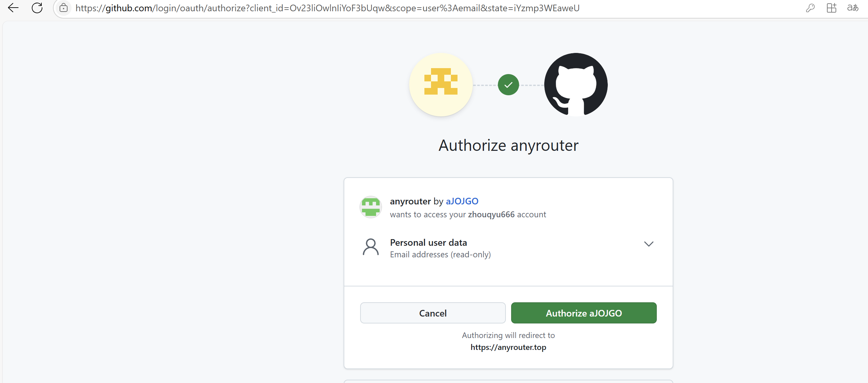Screen dimensions: 868x383
Task: Click the URL address bar
Action: click(327, 8)
